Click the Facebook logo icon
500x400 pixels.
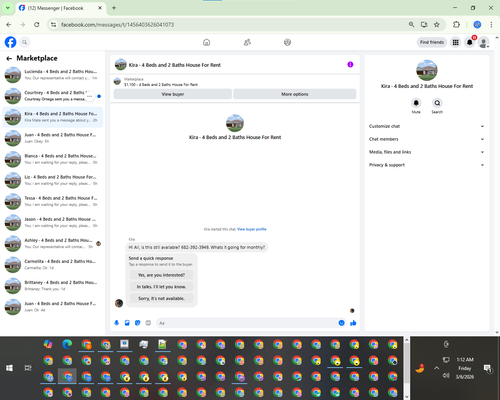click(x=10, y=42)
